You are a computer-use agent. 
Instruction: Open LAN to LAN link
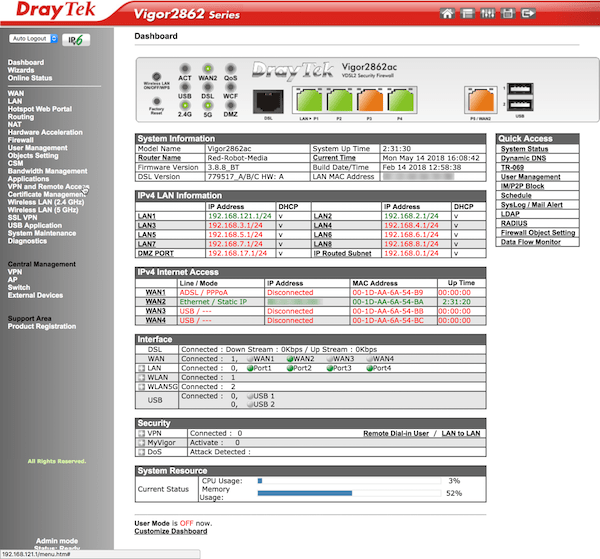coord(461,433)
